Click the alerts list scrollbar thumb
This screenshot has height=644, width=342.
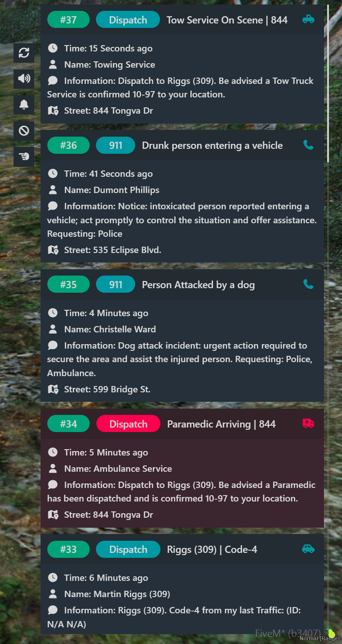click(328, 83)
